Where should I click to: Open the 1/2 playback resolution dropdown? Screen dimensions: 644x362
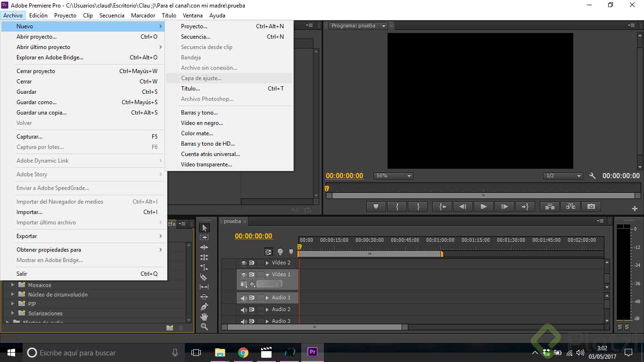[563, 176]
